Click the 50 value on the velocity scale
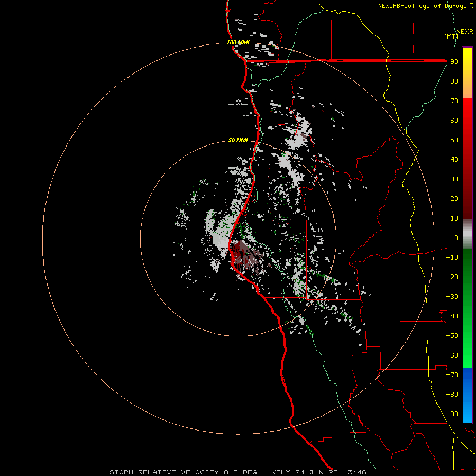Image resolution: width=476 pixels, height=476 pixels. pos(454,140)
